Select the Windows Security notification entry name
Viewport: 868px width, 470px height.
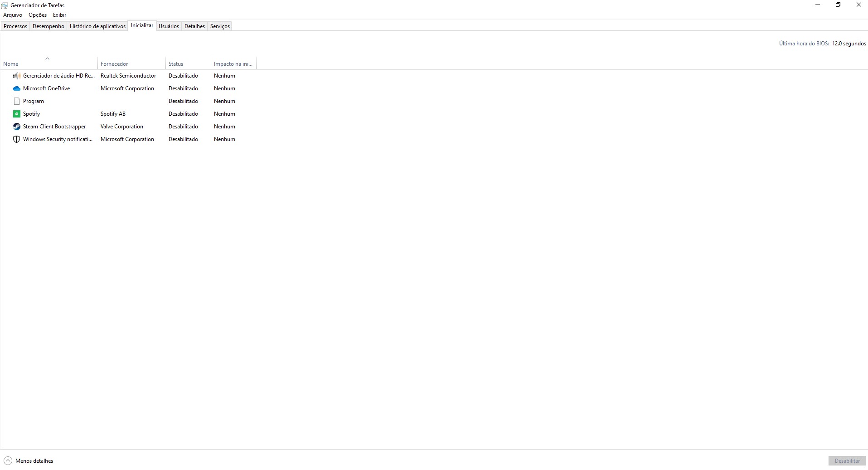click(x=58, y=139)
